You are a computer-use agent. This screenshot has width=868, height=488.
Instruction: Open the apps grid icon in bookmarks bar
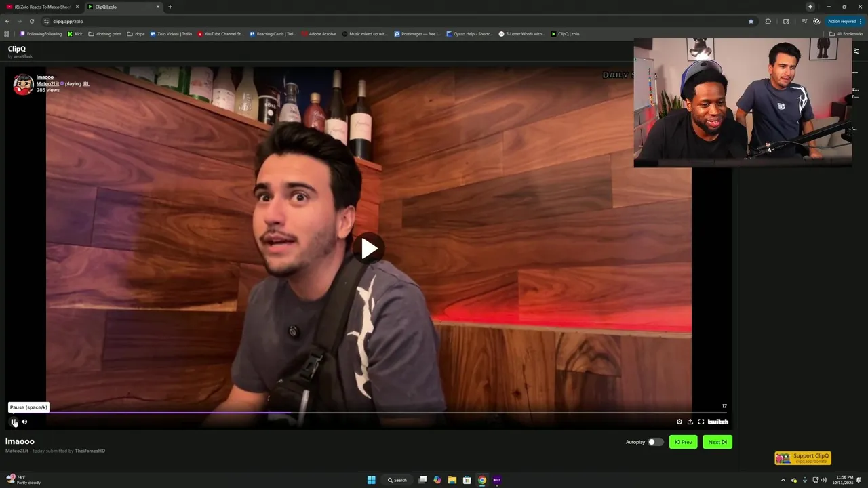pyautogui.click(x=7, y=33)
